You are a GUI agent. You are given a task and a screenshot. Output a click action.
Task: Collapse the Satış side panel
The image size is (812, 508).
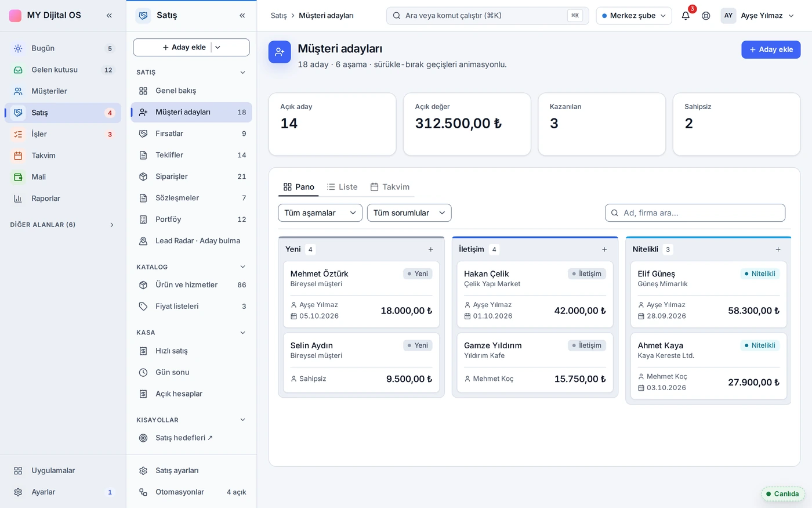click(242, 15)
